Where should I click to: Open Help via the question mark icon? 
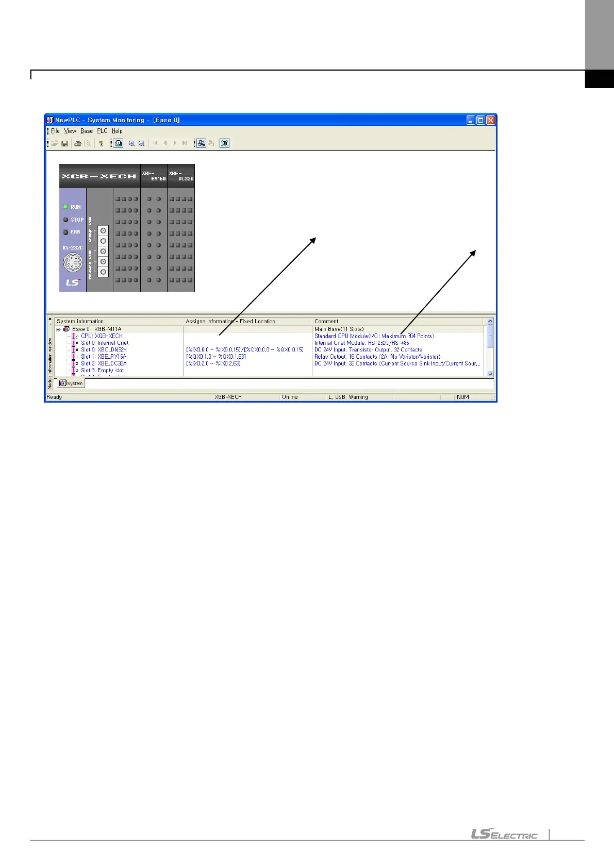pyautogui.click(x=102, y=143)
